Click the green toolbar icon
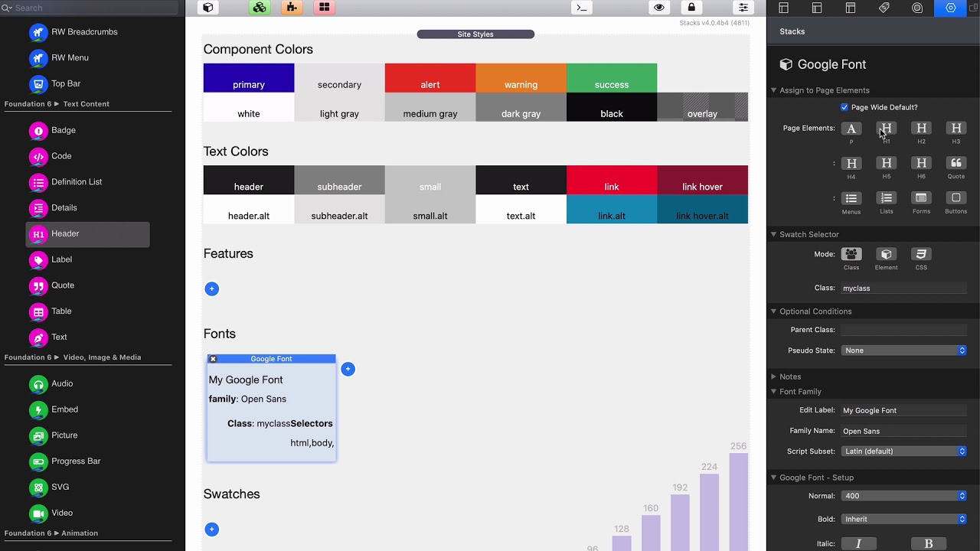The width and height of the screenshot is (980, 551). [x=260, y=8]
